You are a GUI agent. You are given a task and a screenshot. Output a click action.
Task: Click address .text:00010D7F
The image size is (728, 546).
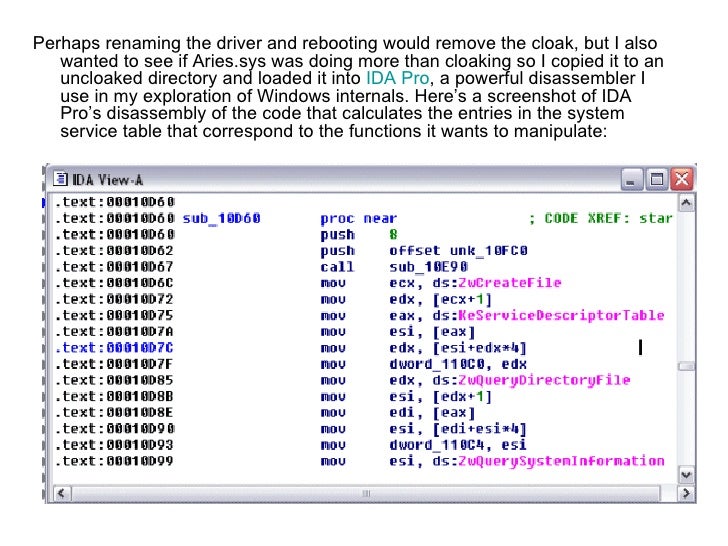(114, 364)
